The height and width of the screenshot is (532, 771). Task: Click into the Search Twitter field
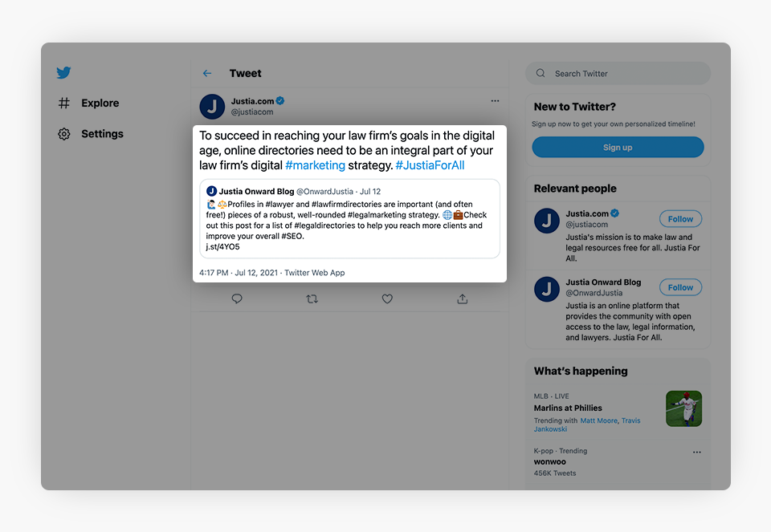[x=626, y=74]
